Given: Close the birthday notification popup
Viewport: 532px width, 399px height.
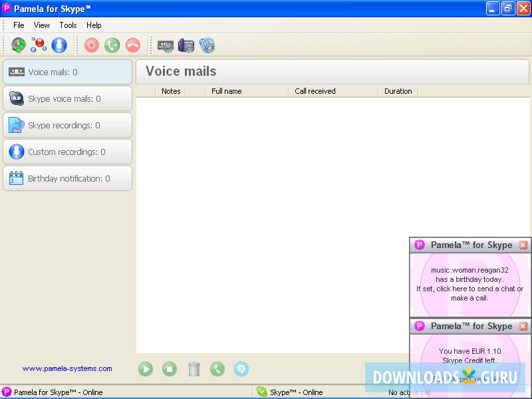Looking at the screenshot, I should click(523, 245).
